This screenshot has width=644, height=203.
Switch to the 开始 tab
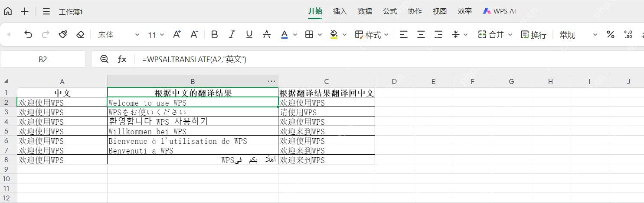(x=315, y=11)
